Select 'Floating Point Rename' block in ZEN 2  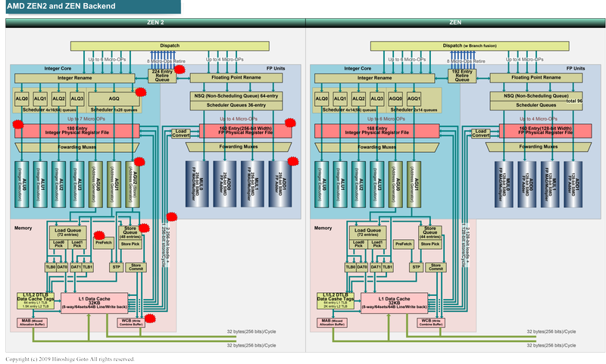tap(236, 78)
